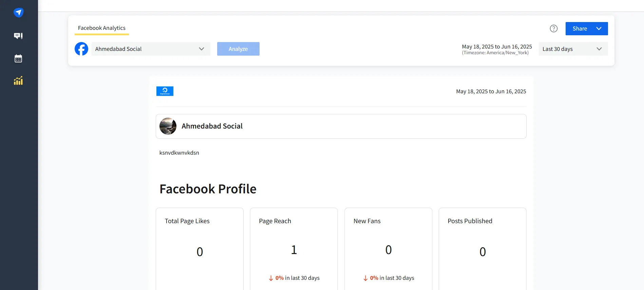Open the Last 30 days range dropdown
The width and height of the screenshot is (644, 290).
click(x=573, y=49)
